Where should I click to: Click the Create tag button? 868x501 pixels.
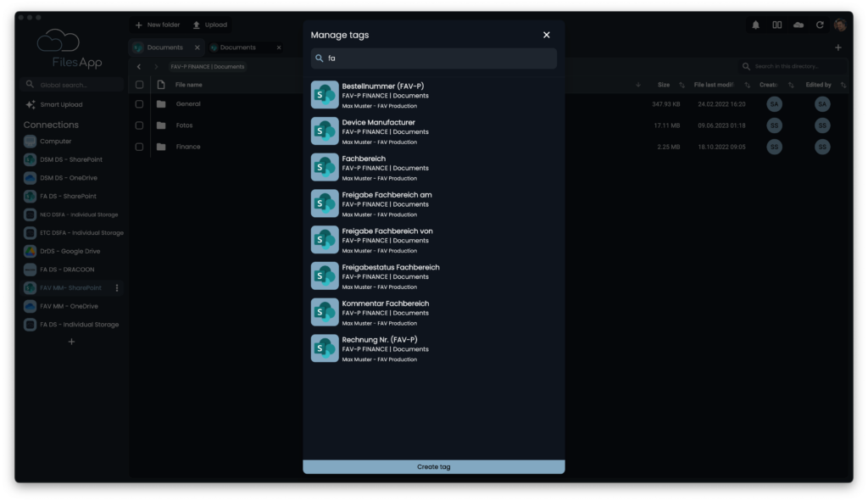(433, 467)
